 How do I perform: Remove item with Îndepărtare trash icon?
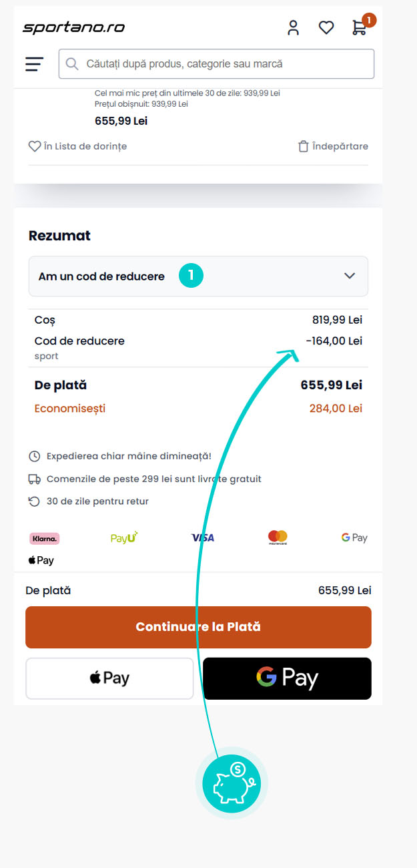(332, 146)
